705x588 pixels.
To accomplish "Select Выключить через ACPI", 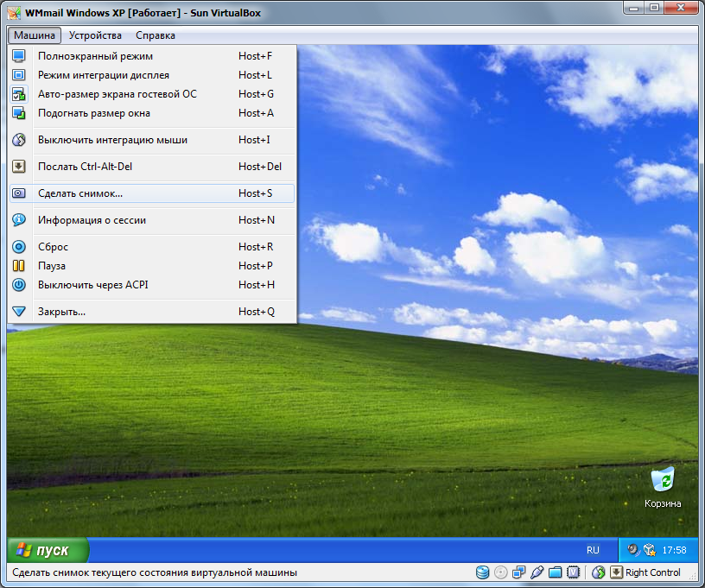I will [x=152, y=285].
